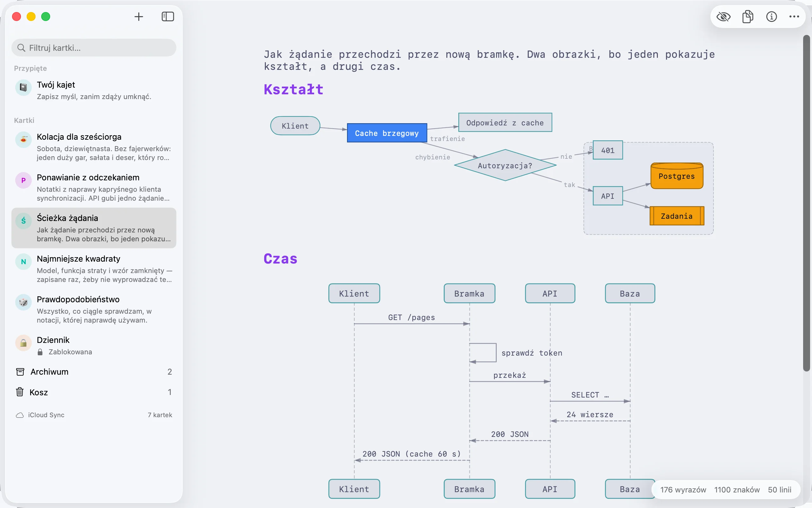Click the dice icon of Prawdopodobieństwo
This screenshot has width=812, height=508.
click(23, 302)
